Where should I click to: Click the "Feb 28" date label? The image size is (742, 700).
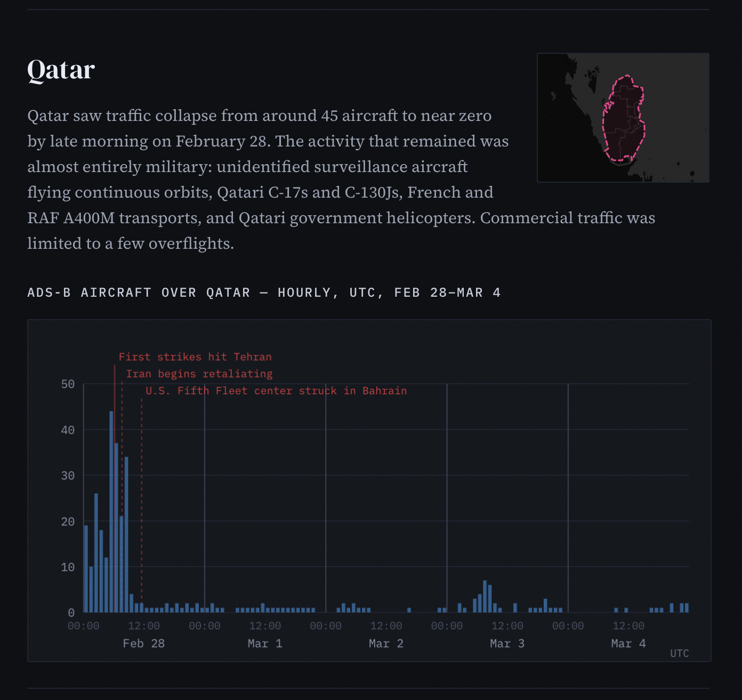pos(144,644)
